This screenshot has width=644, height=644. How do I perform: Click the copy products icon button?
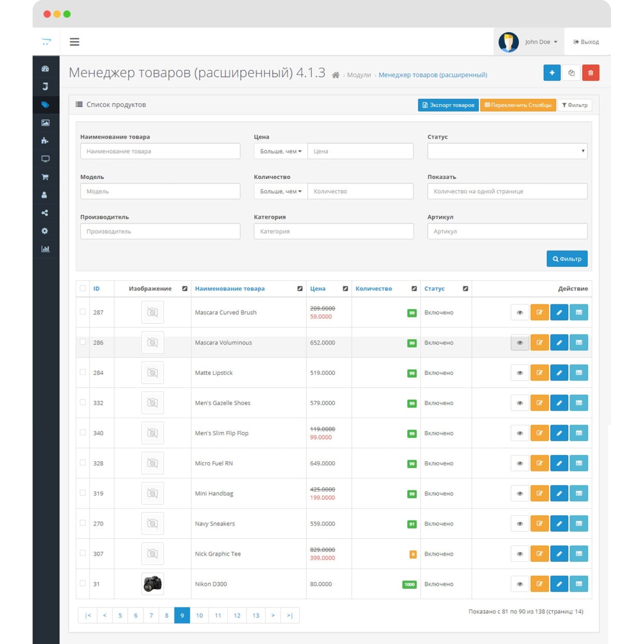tap(571, 73)
